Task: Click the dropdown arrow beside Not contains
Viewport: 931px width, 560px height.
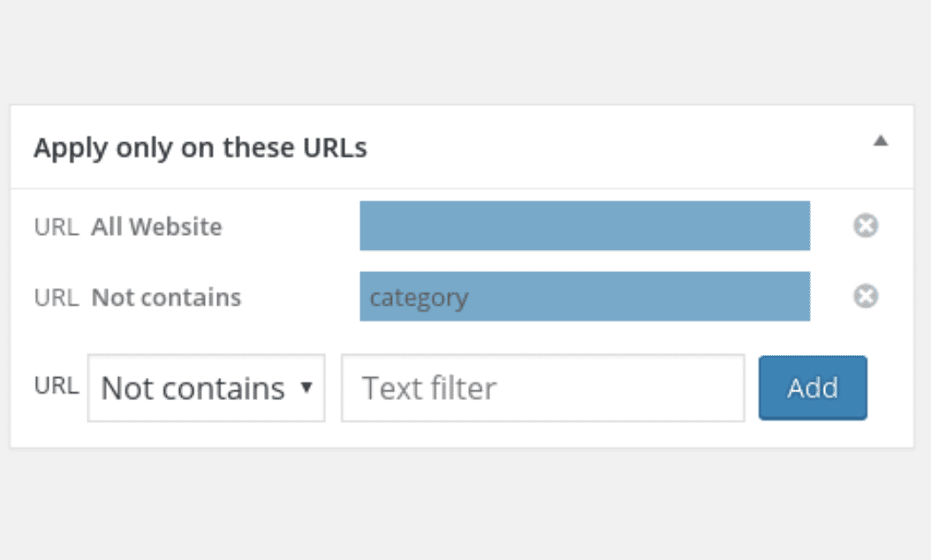Action: pyautogui.click(x=307, y=388)
